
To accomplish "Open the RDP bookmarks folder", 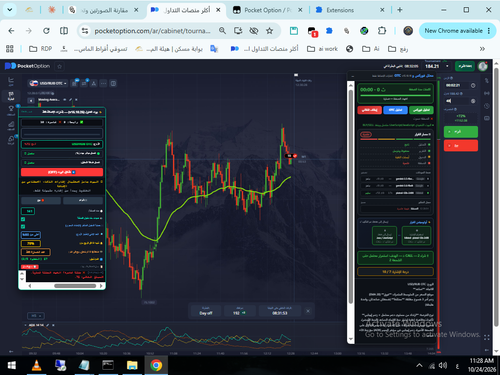I will click(x=40, y=49).
